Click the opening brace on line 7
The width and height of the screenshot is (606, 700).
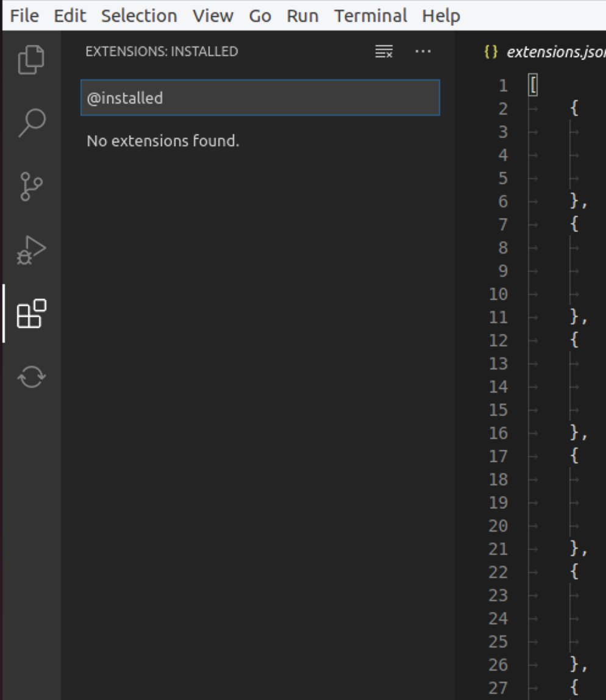tap(574, 224)
